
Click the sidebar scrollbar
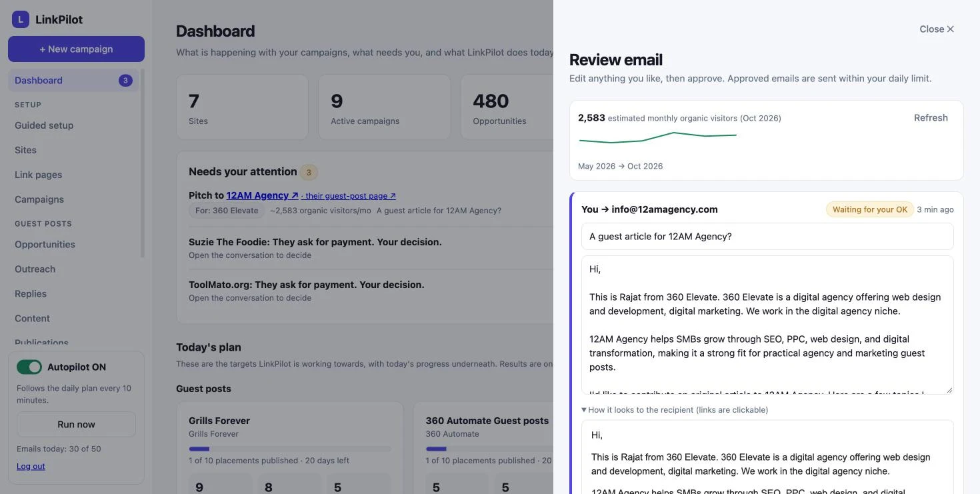tap(143, 163)
